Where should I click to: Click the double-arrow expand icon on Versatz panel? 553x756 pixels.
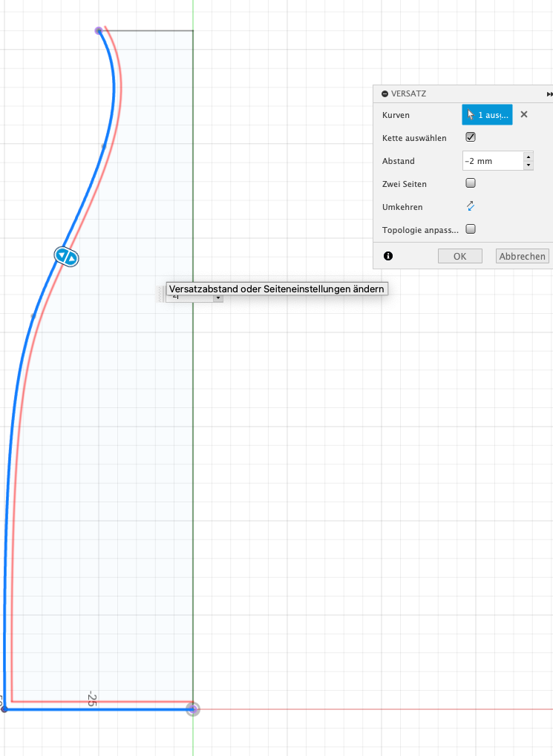(549, 94)
